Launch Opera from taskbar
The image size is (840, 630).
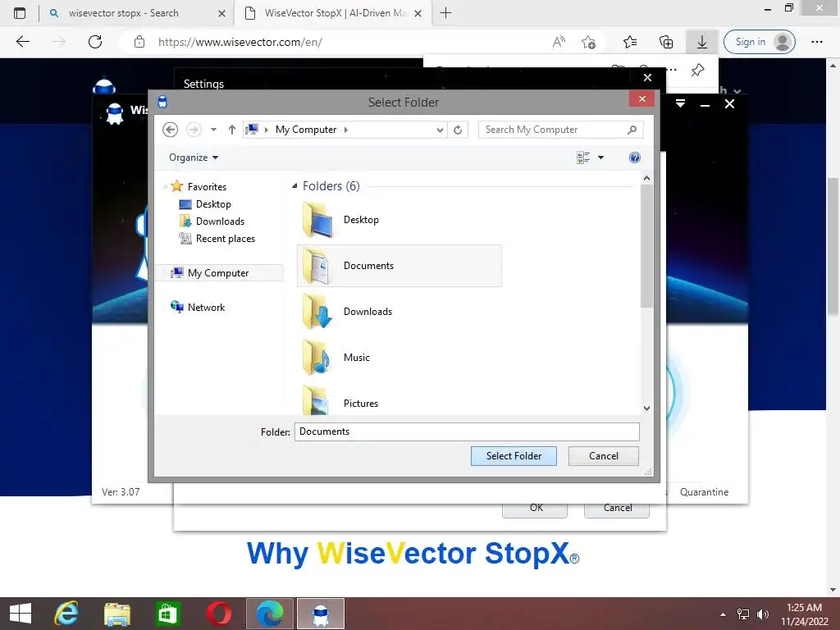tap(218, 614)
